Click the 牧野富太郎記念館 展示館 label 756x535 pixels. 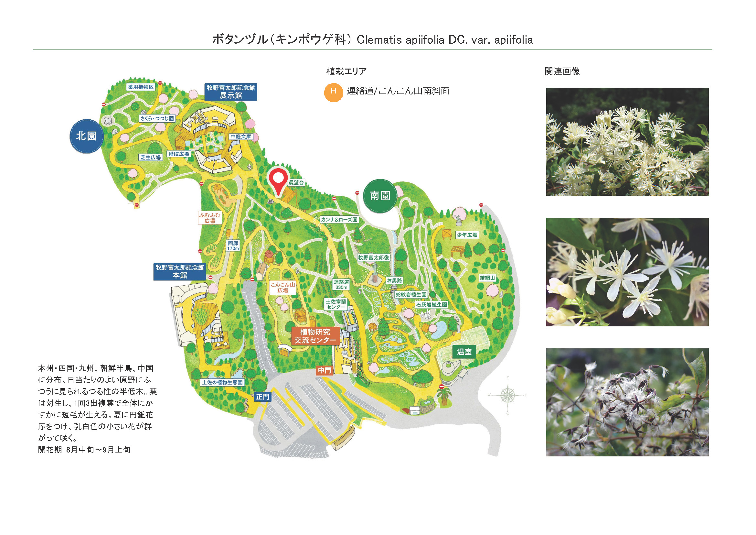230,92
